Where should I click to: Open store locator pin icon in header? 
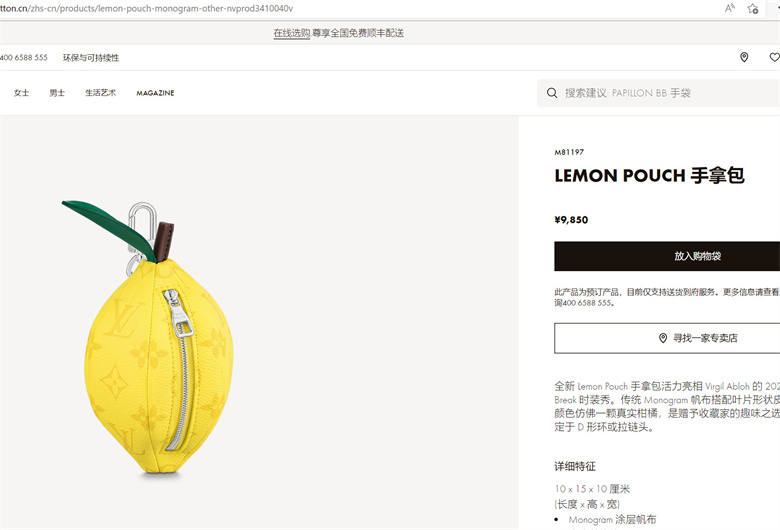(x=744, y=57)
